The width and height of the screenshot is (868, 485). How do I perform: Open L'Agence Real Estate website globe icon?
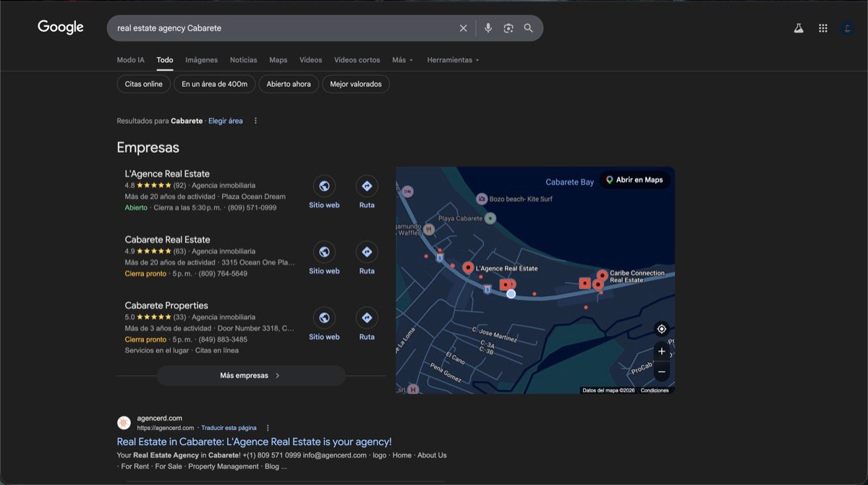(324, 187)
